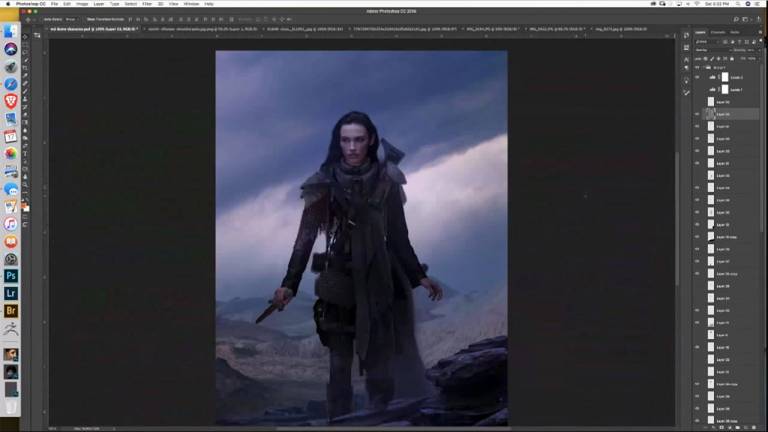Viewport: 768px width, 432px height.
Task: Collapse the layer group arrow
Action: pos(703,68)
